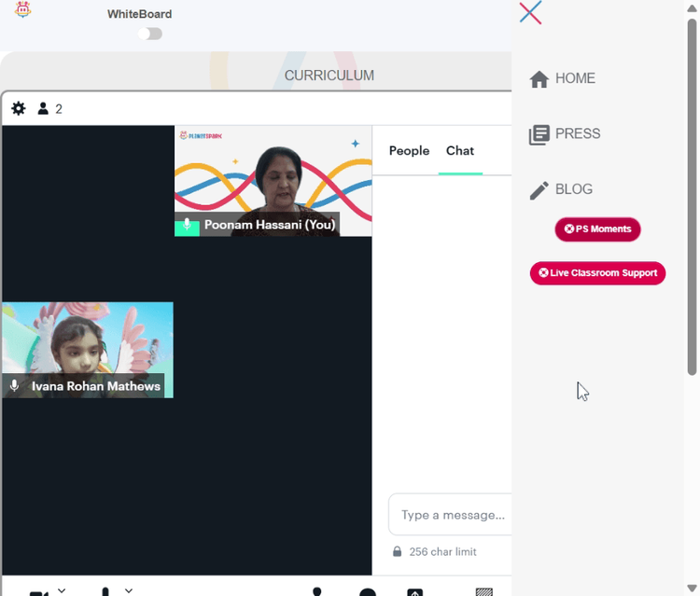This screenshot has height=596, width=700.
Task: Click the vertical scrollbar thumb
Action: pyautogui.click(x=692, y=196)
